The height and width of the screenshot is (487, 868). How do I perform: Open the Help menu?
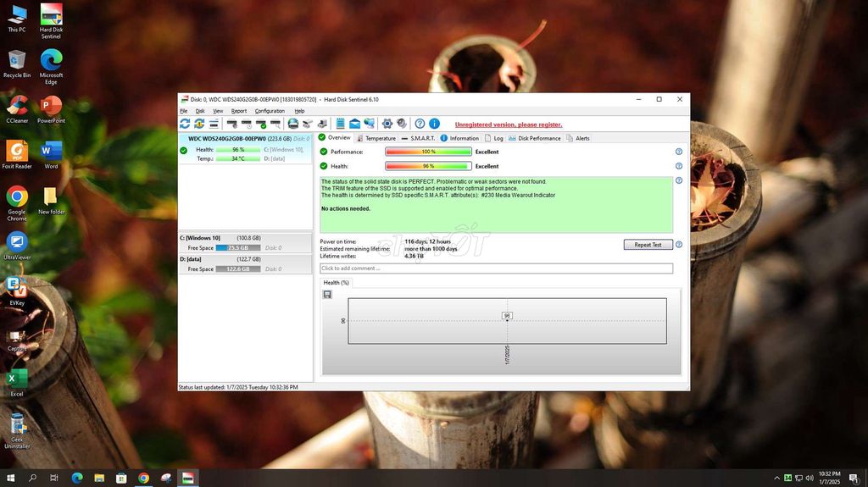point(299,111)
